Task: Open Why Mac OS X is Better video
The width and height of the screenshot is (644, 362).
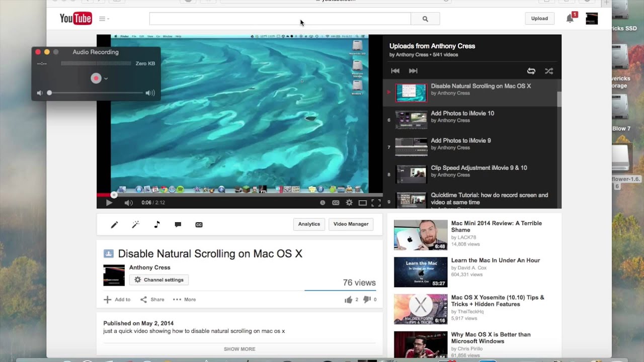Action: tap(474, 345)
